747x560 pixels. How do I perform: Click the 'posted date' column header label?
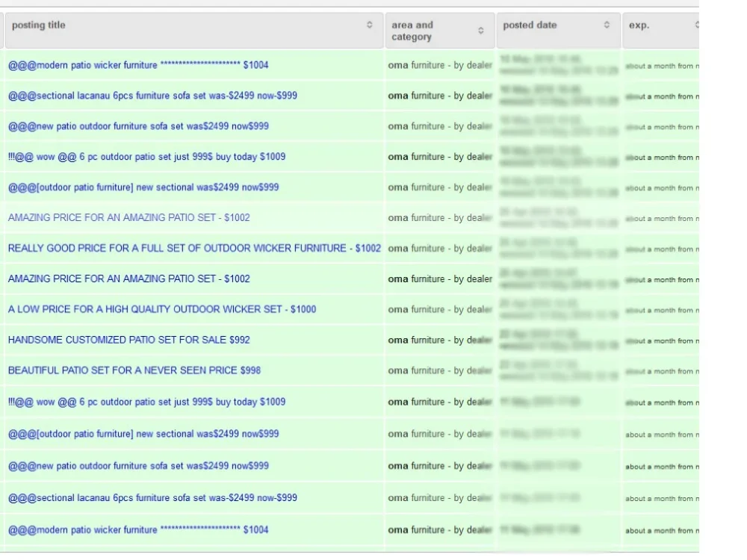[x=530, y=25]
